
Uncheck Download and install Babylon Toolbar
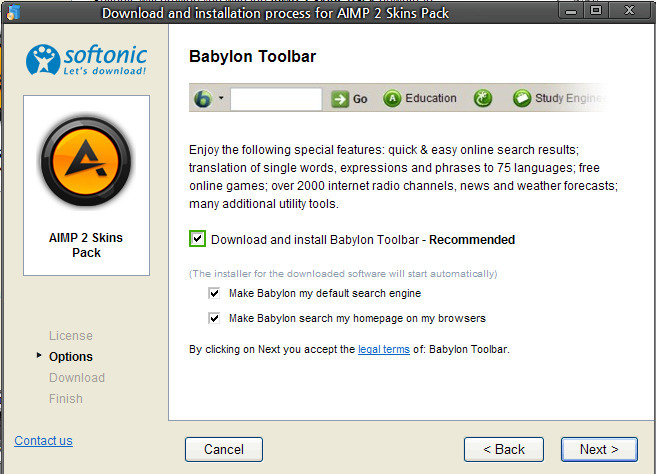point(197,239)
